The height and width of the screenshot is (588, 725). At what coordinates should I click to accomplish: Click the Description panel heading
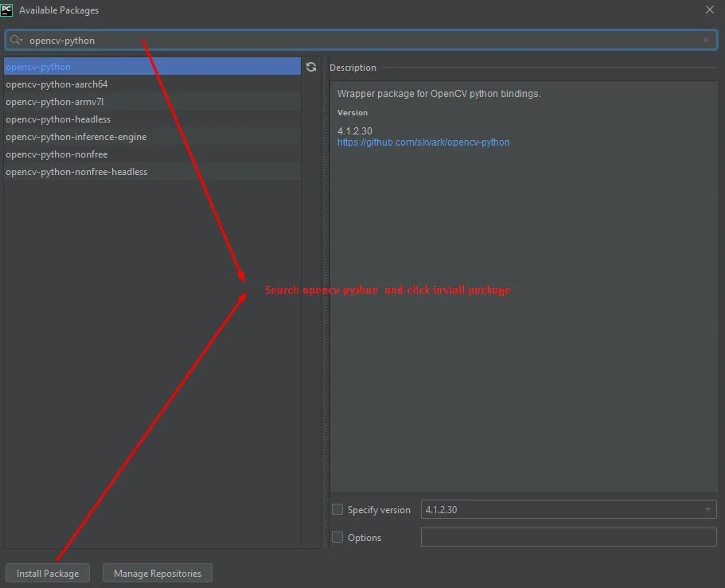353,68
